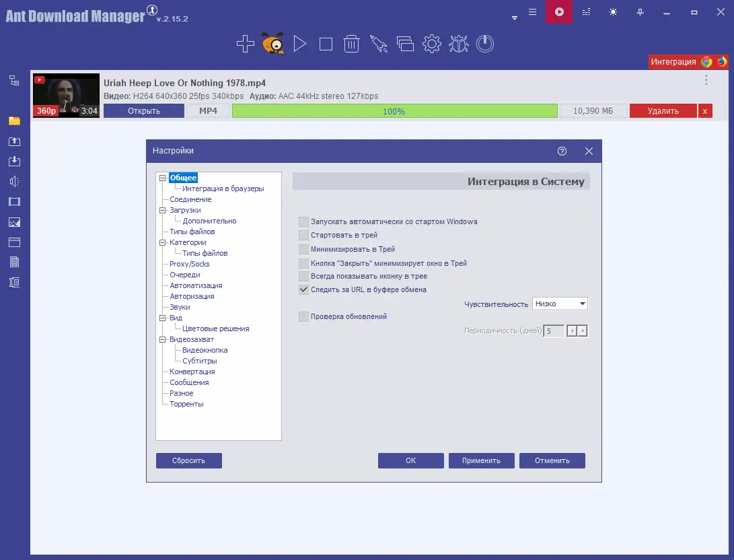The width and height of the screenshot is (734, 560).
Task: Click the Uriah Heep video thumbnail
Action: point(66,96)
